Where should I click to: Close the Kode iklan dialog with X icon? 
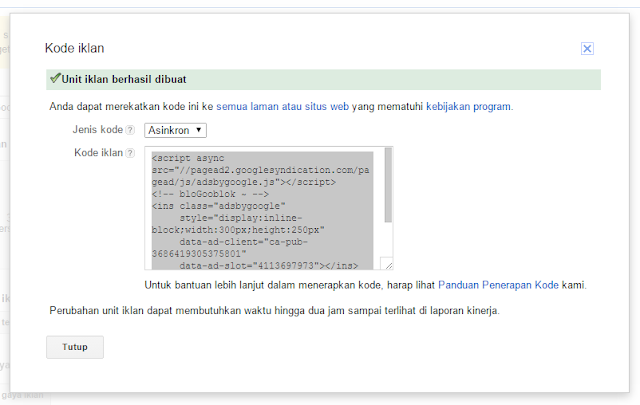point(587,49)
